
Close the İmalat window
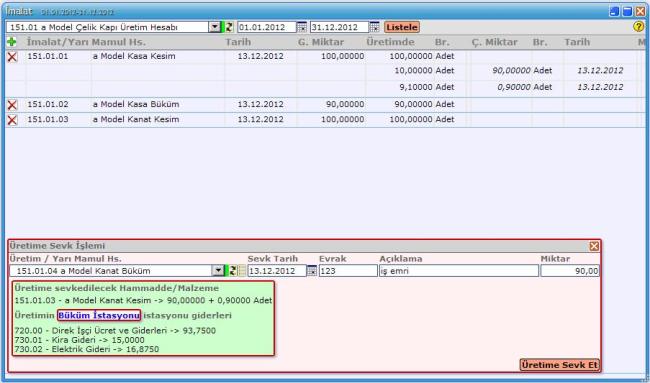[640, 11]
